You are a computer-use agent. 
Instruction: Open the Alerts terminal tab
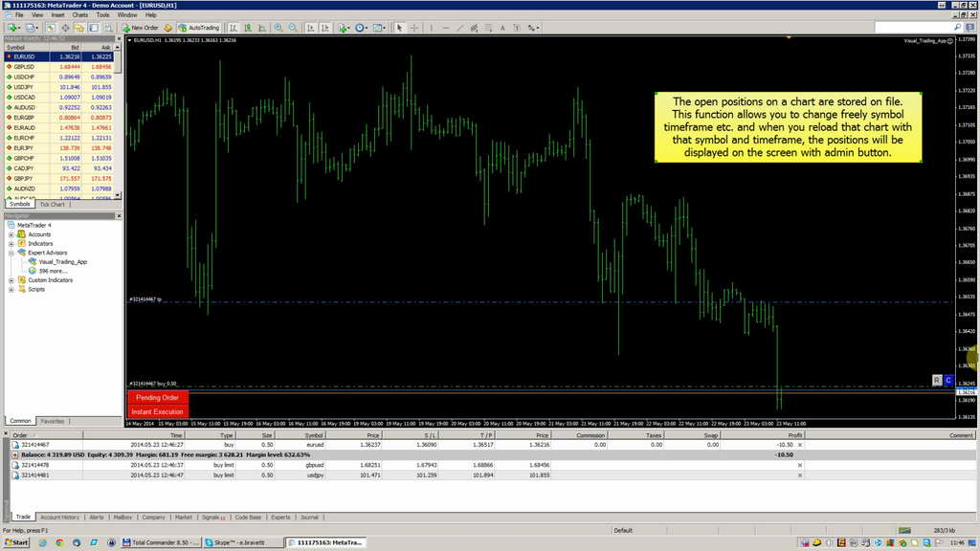pos(97,518)
